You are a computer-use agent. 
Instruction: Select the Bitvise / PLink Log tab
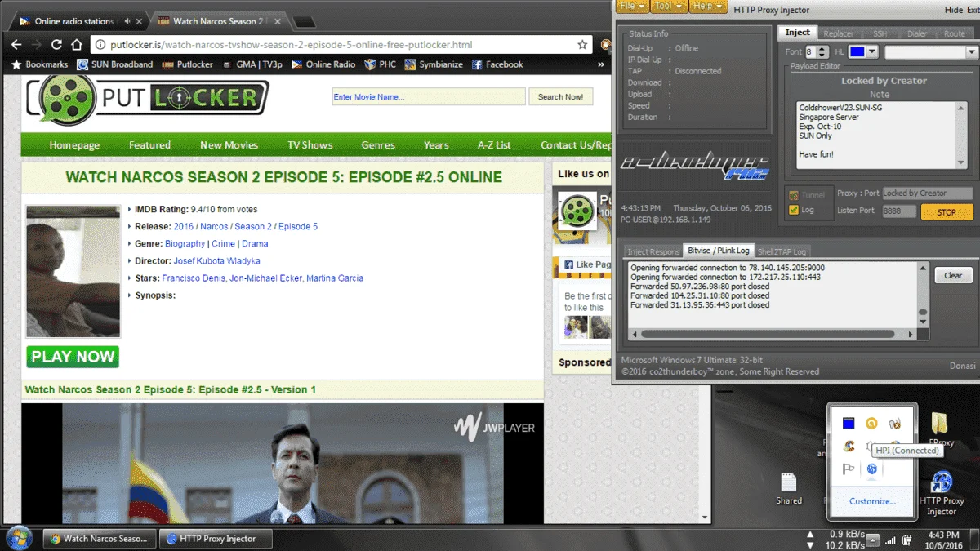(x=719, y=251)
